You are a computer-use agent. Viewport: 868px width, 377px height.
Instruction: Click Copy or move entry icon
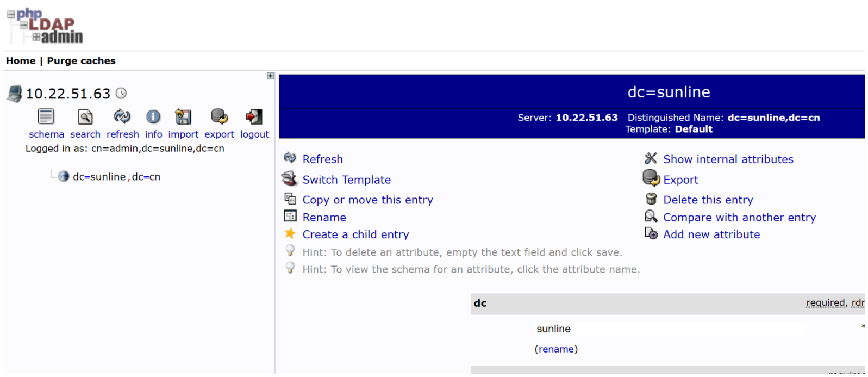(x=290, y=199)
